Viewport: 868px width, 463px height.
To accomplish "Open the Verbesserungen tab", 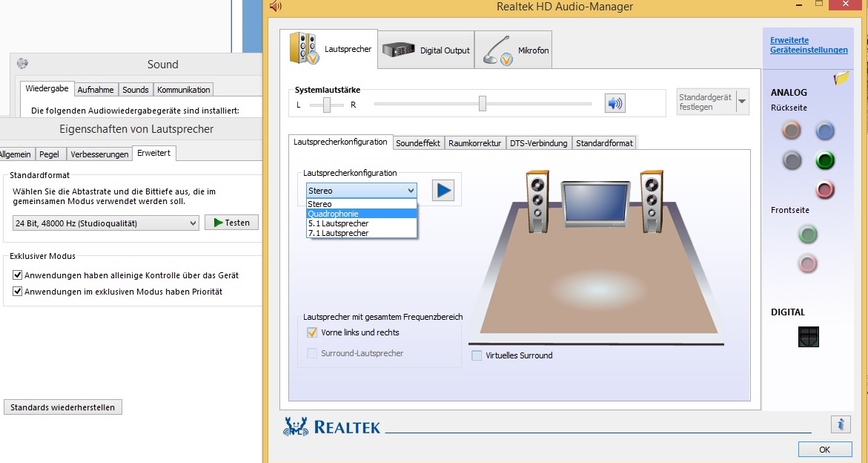I will point(99,154).
